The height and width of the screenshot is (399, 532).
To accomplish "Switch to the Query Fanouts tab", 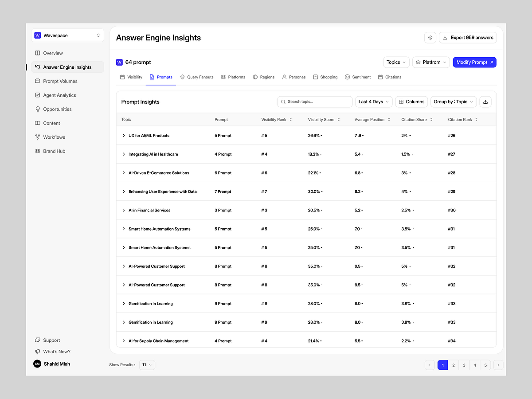I will tap(197, 77).
